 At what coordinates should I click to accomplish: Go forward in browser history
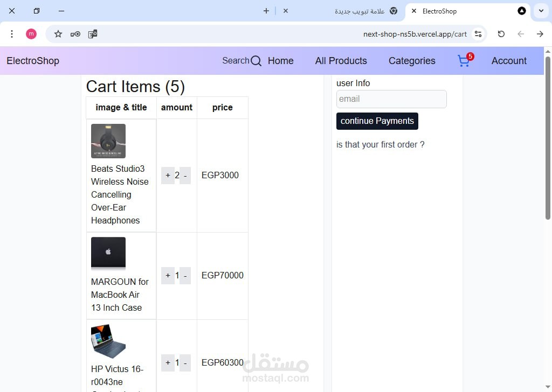tap(540, 34)
